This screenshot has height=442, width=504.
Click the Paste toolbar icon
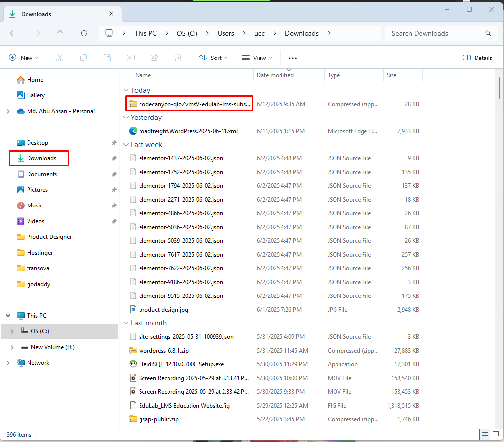107,58
